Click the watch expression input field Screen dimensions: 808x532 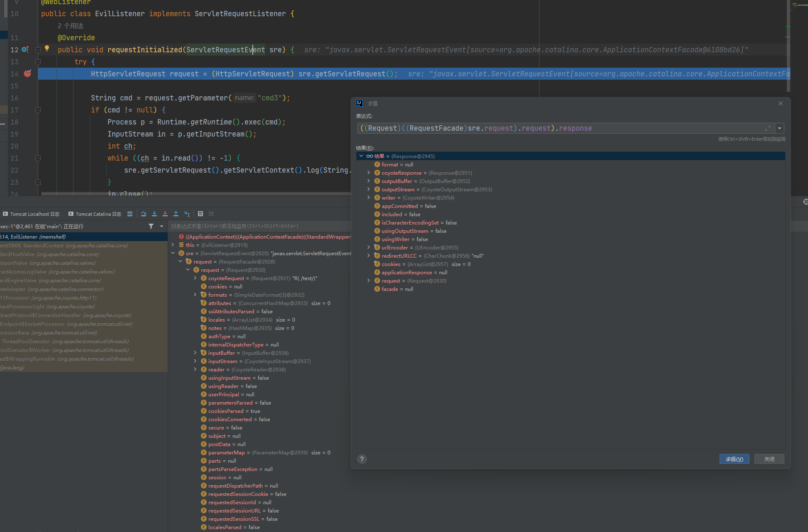click(x=260, y=226)
